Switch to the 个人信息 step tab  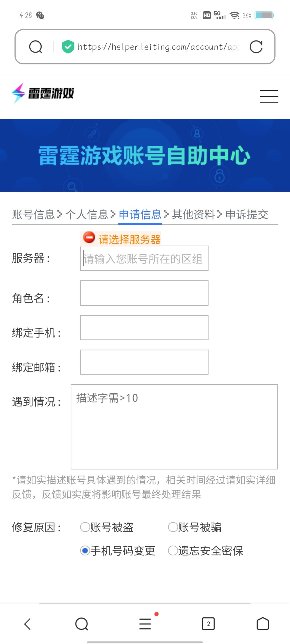87,215
